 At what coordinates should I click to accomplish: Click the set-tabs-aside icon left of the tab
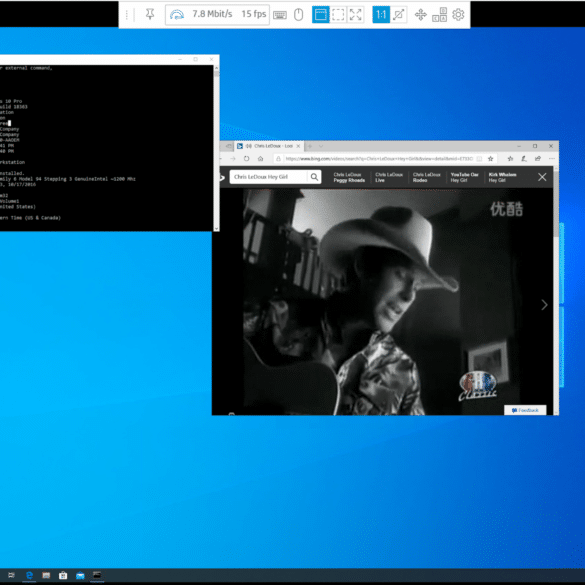pos(229,146)
